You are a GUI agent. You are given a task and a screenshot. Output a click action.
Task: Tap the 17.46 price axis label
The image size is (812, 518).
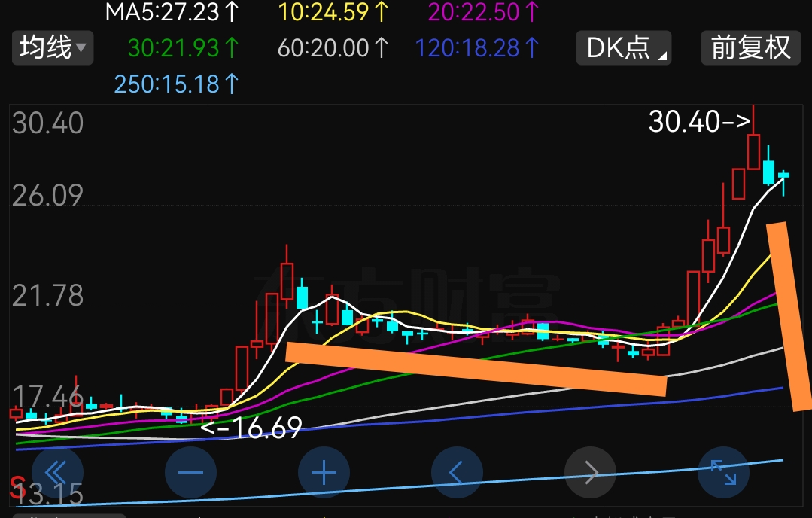[47, 397]
